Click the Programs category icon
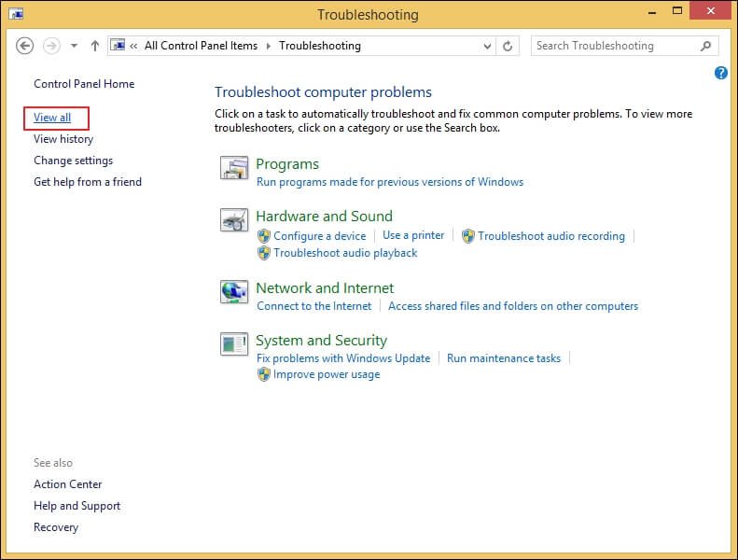 coord(234,168)
